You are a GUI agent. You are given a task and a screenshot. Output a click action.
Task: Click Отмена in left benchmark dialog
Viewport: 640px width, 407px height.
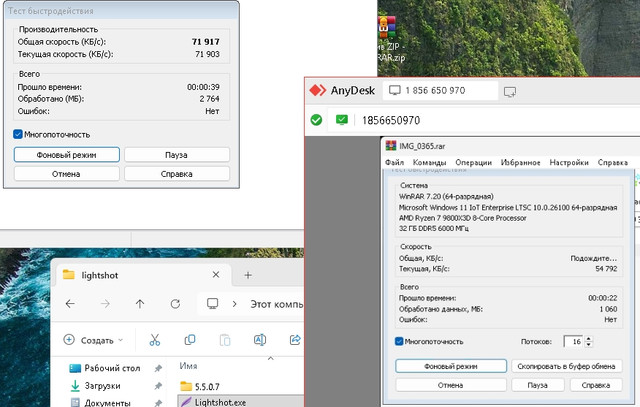tap(67, 174)
